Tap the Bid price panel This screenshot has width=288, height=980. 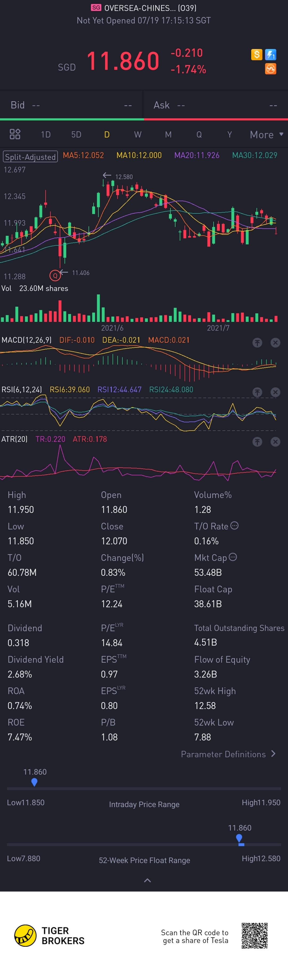point(72,105)
